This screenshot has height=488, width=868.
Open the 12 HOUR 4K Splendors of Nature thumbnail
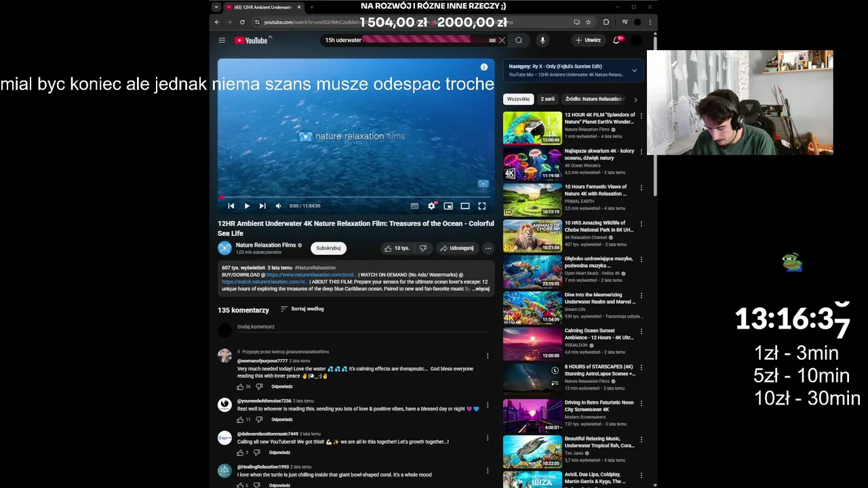tap(532, 128)
